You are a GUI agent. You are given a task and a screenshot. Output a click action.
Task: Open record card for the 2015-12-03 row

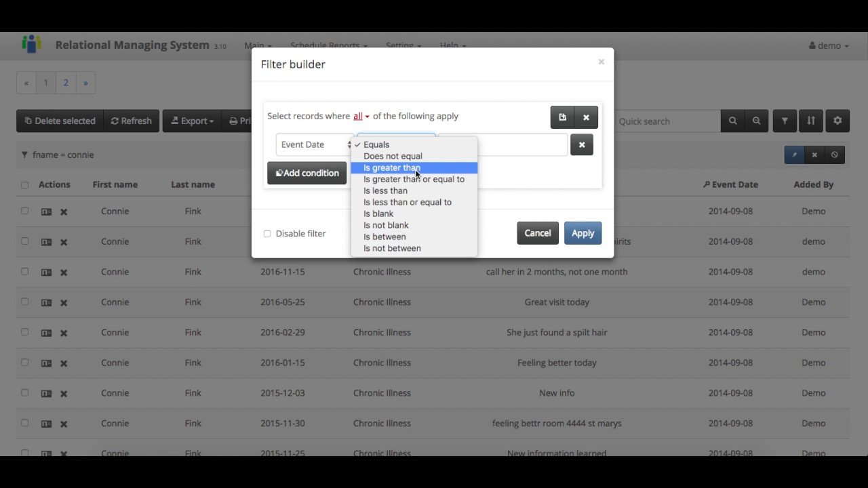click(46, 394)
